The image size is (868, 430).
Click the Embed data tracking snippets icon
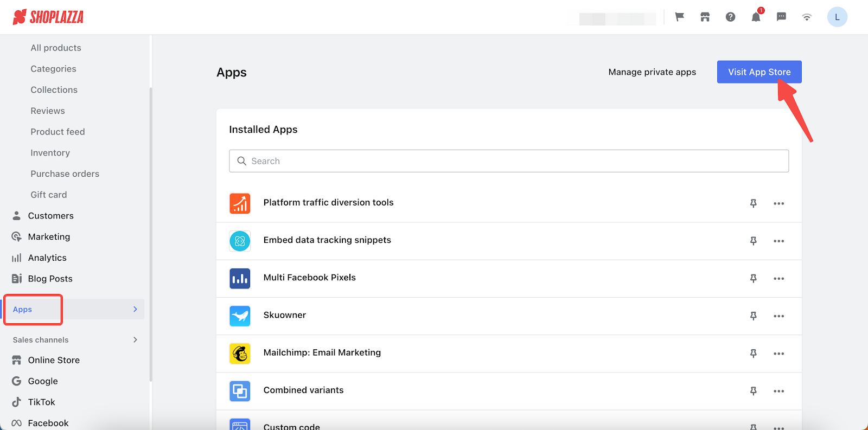pyautogui.click(x=240, y=241)
